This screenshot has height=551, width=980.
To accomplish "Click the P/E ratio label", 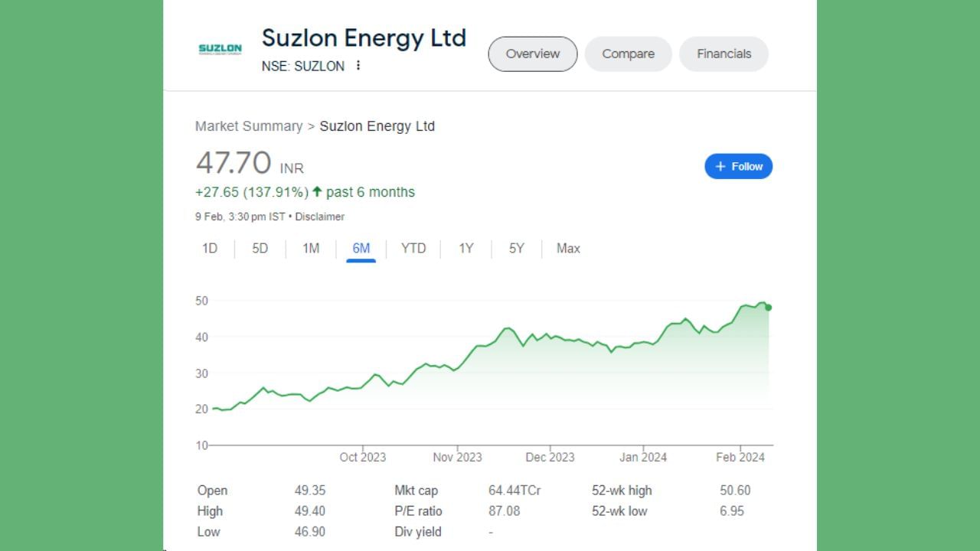I will point(418,511).
